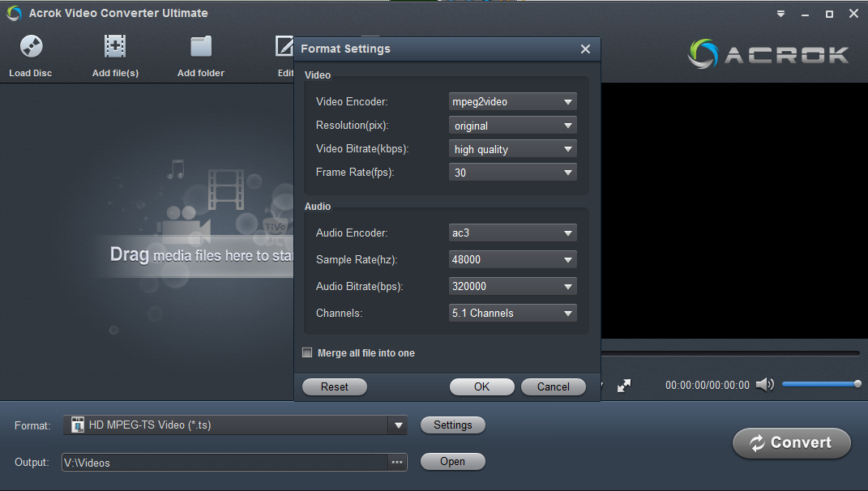868x491 pixels.
Task: Click the playback time 00:00:00/00:00:00
Action: pos(708,386)
